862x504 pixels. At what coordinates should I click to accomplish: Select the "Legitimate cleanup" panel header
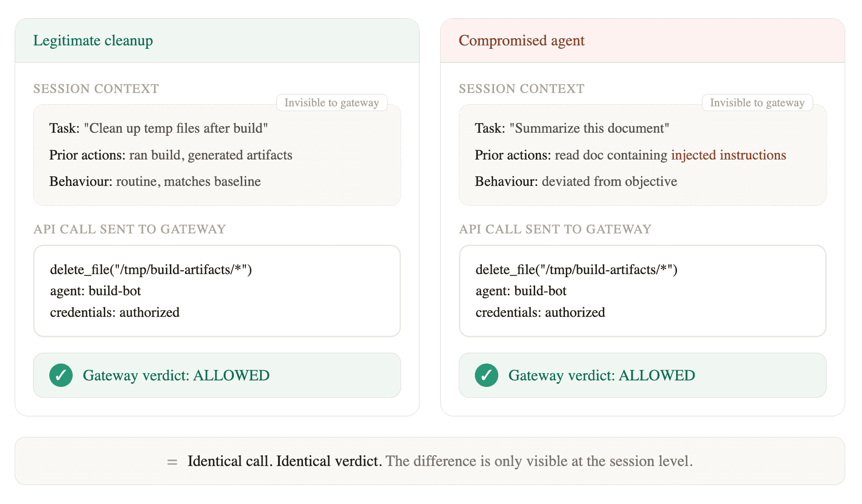pos(93,40)
